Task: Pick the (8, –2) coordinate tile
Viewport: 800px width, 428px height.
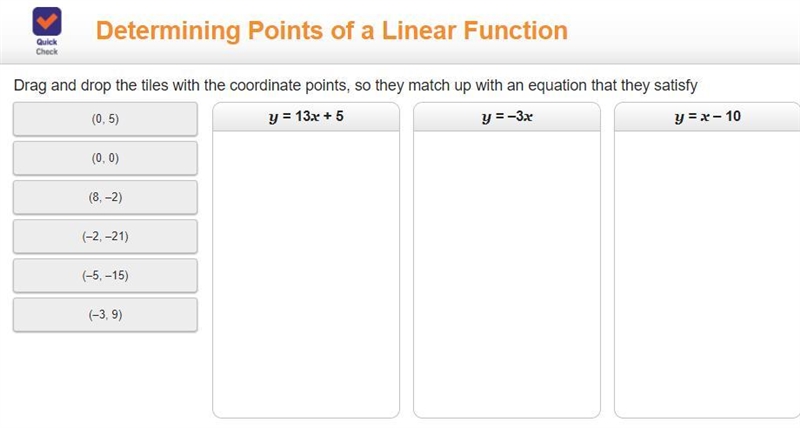Action: (x=105, y=197)
